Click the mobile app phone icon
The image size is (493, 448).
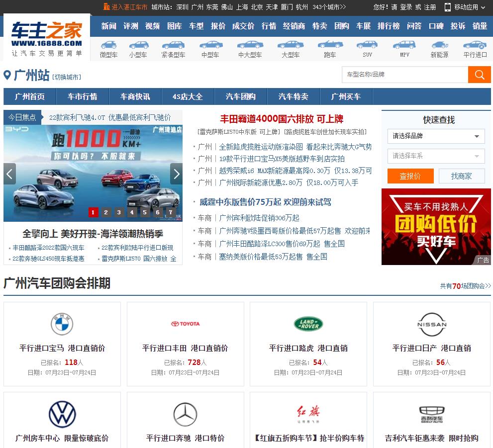coord(447,7)
